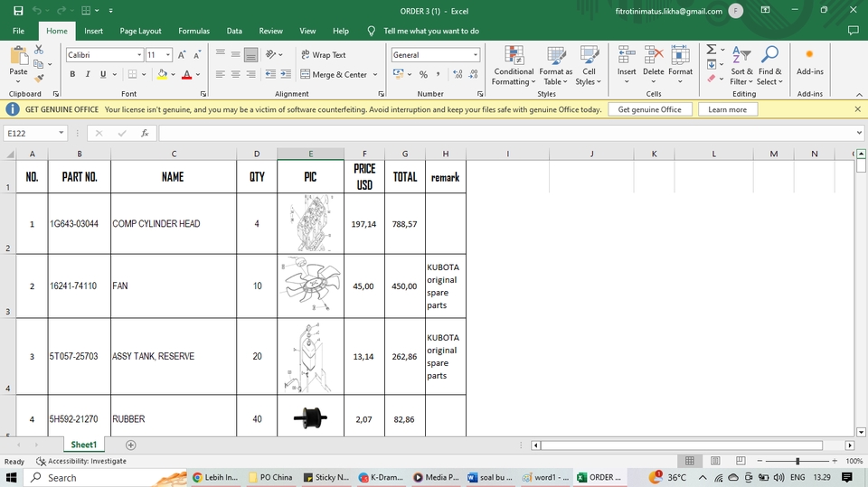Click the AutoSum sigma icon

(712, 50)
